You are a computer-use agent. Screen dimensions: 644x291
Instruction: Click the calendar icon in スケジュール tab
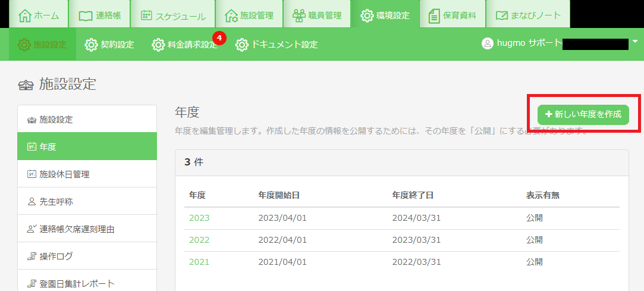click(146, 15)
